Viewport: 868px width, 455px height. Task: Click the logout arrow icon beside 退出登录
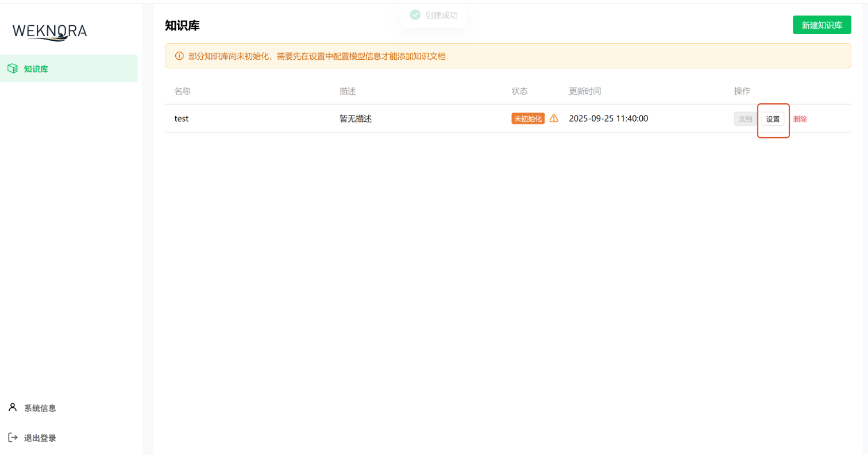13,437
